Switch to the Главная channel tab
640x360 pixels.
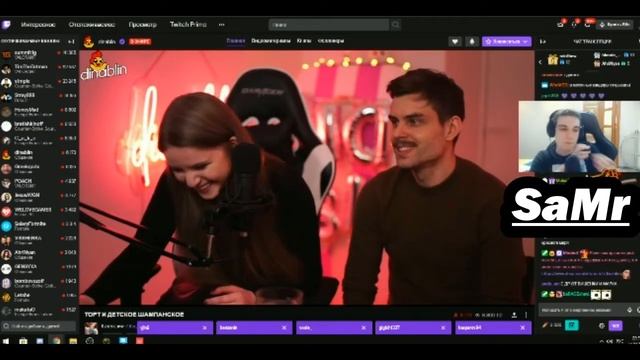pyautogui.click(x=236, y=41)
